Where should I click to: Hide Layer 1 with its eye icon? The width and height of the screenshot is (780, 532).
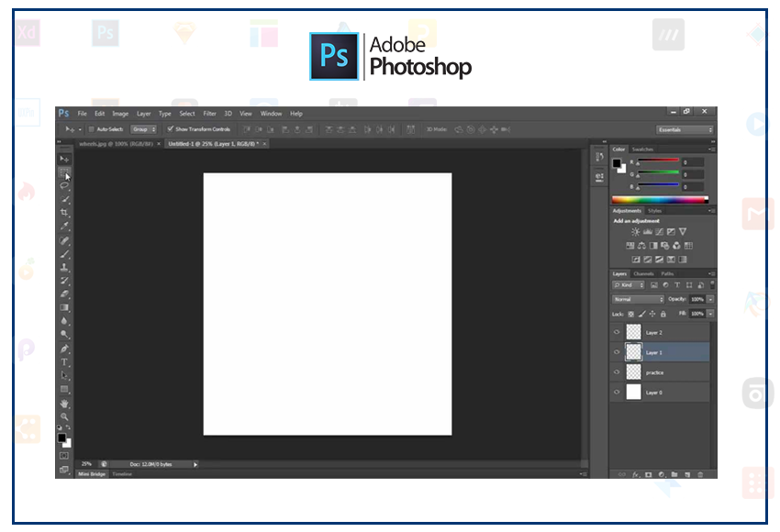[x=617, y=352]
